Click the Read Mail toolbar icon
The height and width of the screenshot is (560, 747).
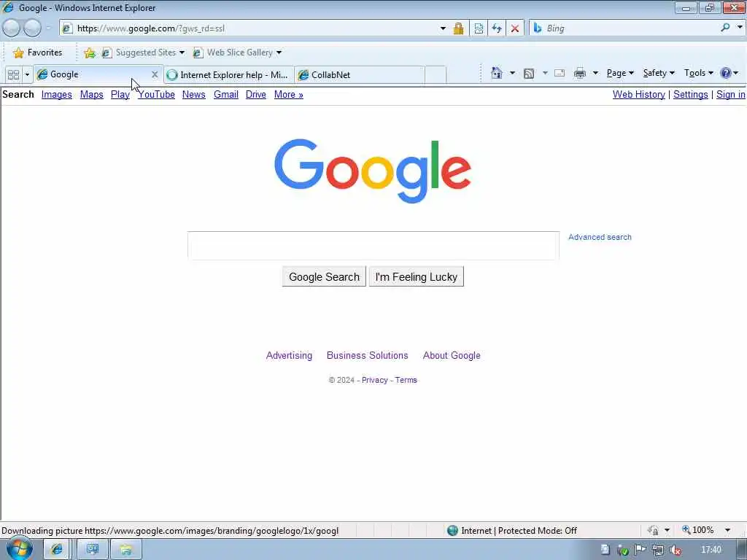point(560,73)
